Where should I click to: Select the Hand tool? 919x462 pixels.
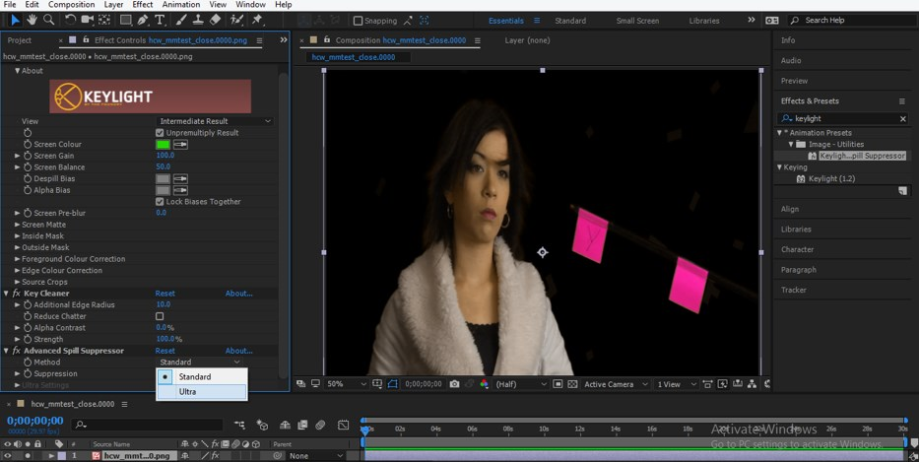point(32,20)
